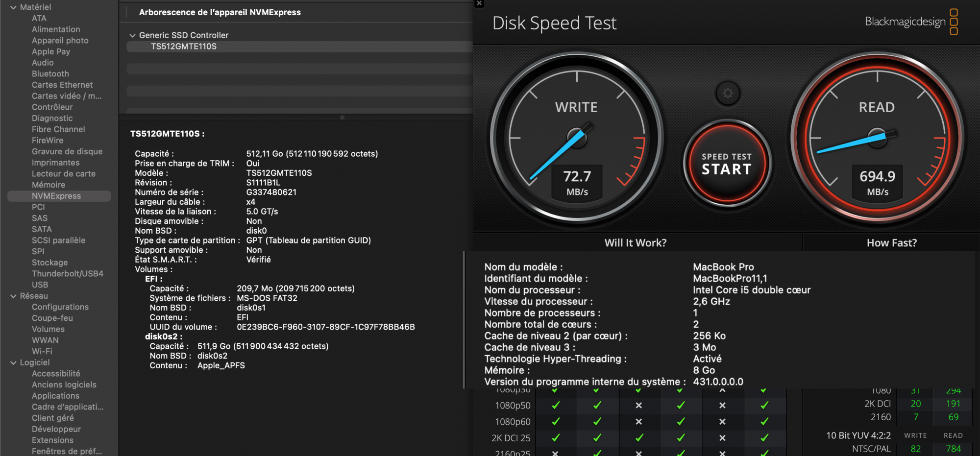Viewport: 980px width, 456px height.
Task: Select SAS entry
Action: 40,218
